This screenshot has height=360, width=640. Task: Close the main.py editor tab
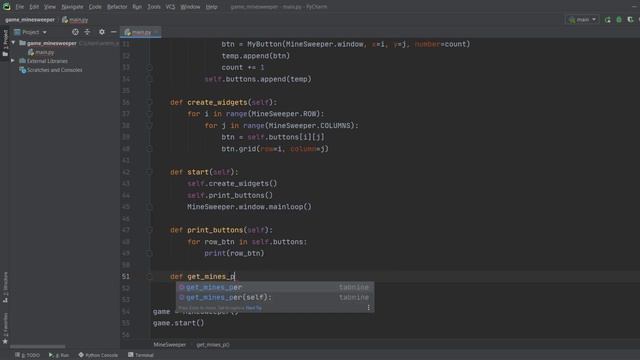pos(156,32)
